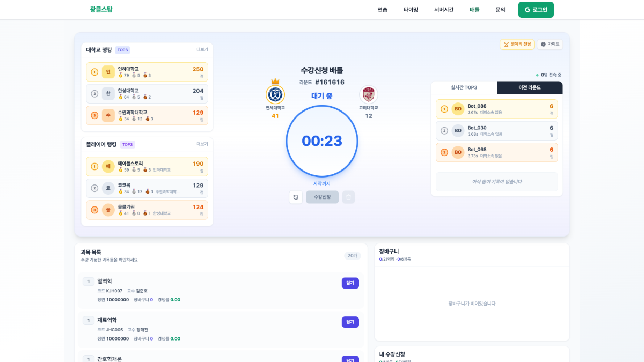The image size is (644, 362).
Task: Select the 한성대학교 ranking row text
Action: [128, 91]
